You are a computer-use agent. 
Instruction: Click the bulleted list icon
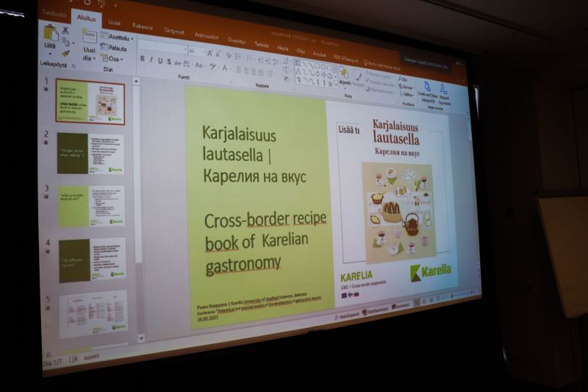coord(238,57)
